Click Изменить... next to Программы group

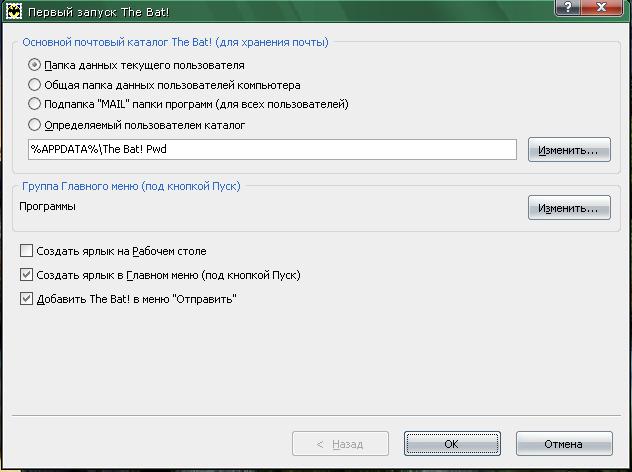(x=569, y=208)
